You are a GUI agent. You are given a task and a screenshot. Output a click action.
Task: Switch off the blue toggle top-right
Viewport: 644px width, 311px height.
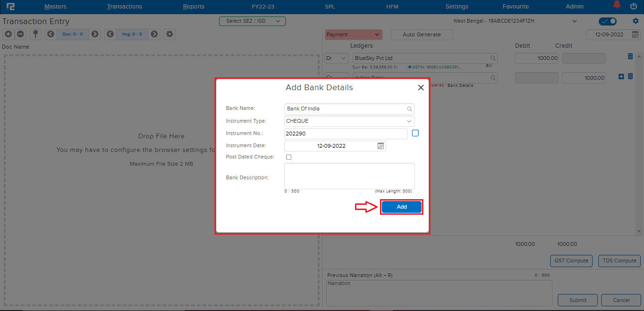607,21
